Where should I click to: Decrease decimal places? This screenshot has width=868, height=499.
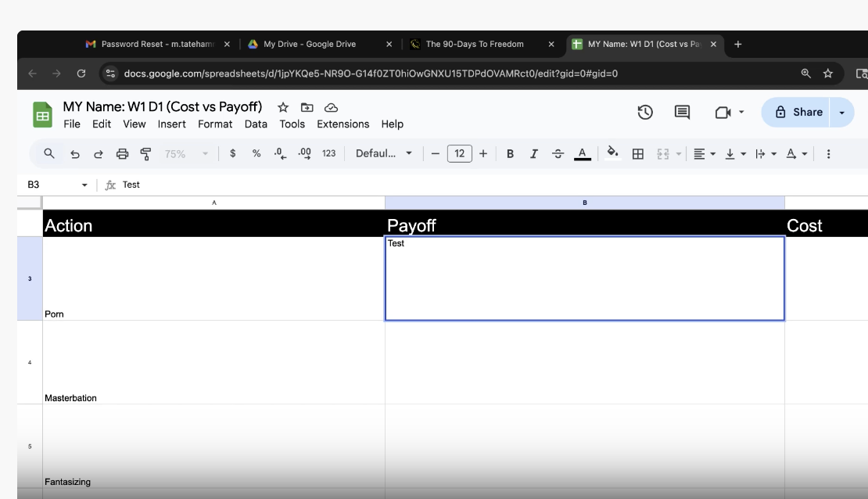(280, 153)
